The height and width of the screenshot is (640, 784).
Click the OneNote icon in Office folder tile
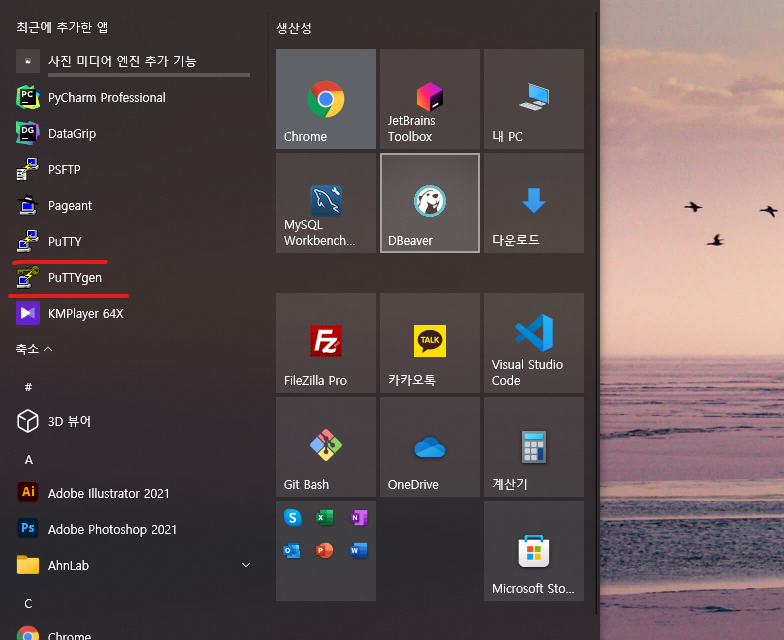coord(358,518)
